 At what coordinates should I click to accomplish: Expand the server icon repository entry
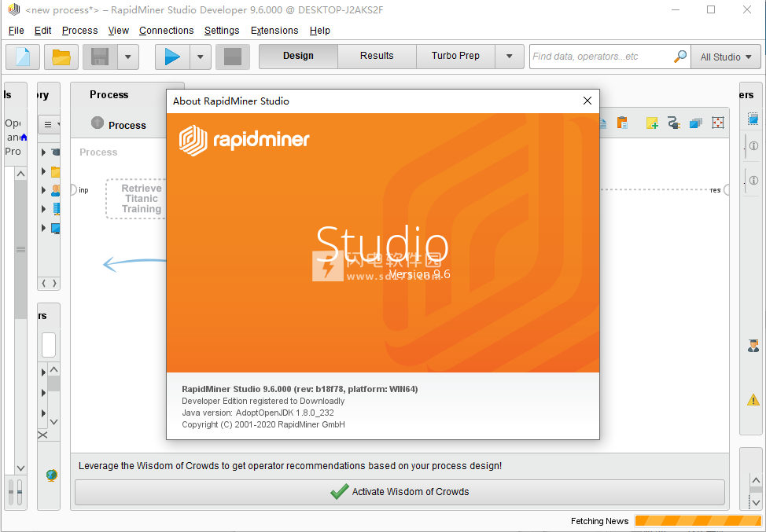(x=43, y=209)
